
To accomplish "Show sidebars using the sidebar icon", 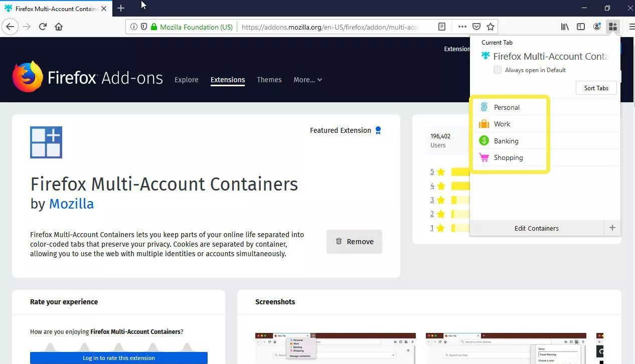I will [x=581, y=27].
